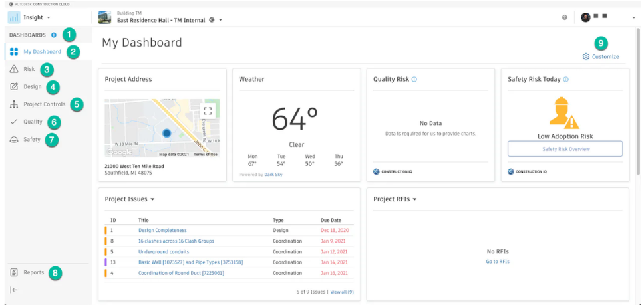Open the Risk dashboard
The height and width of the screenshot is (305, 644).
pos(29,69)
